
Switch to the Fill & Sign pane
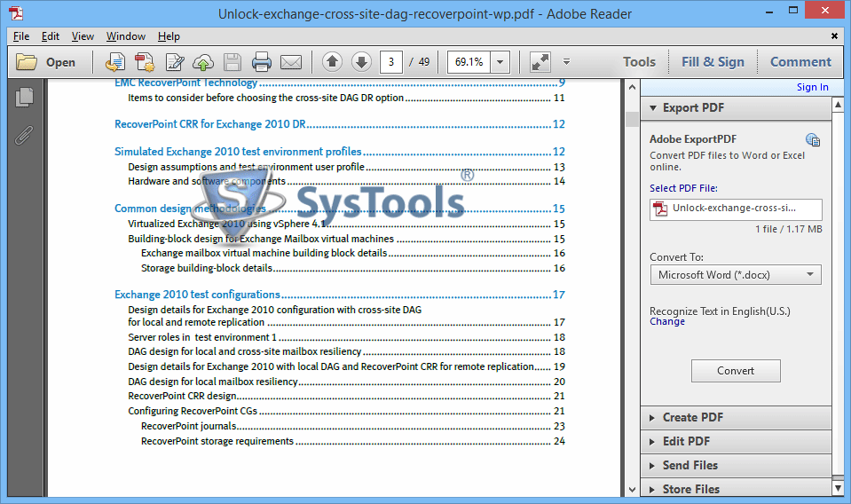[x=713, y=62]
